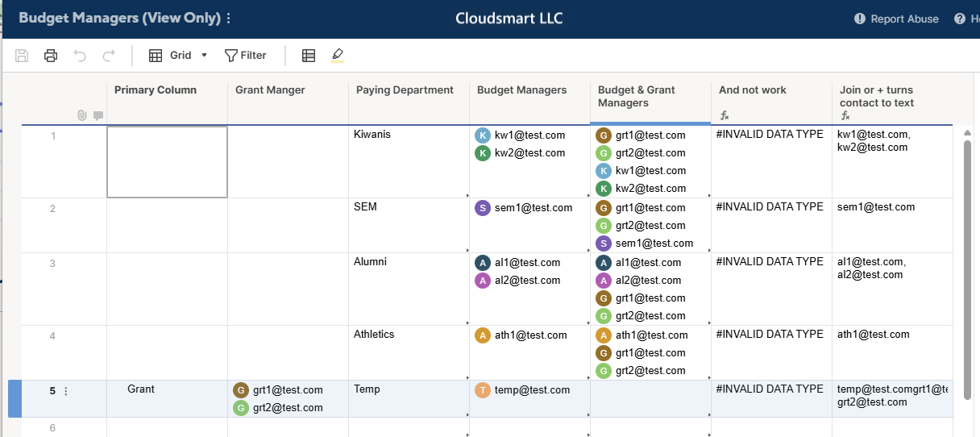The image size is (980, 437).
Task: Click the G avatar beside grt1@test.com in row 5
Action: [241, 390]
